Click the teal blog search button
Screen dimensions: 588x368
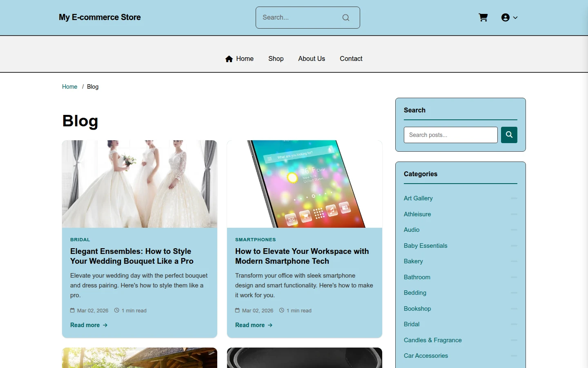pyautogui.click(x=509, y=135)
